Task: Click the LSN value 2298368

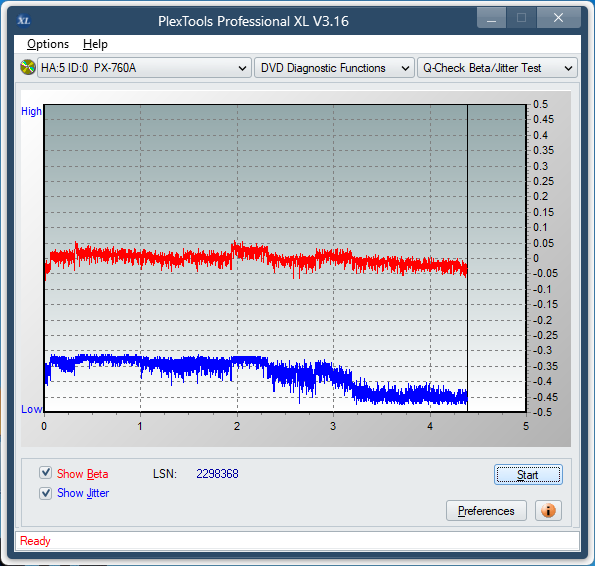Action: pos(217,473)
